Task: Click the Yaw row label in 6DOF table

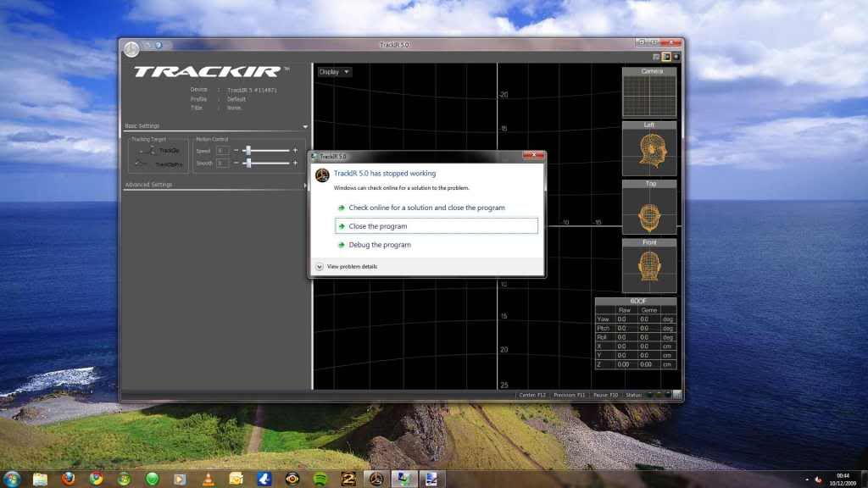Action: (x=604, y=319)
